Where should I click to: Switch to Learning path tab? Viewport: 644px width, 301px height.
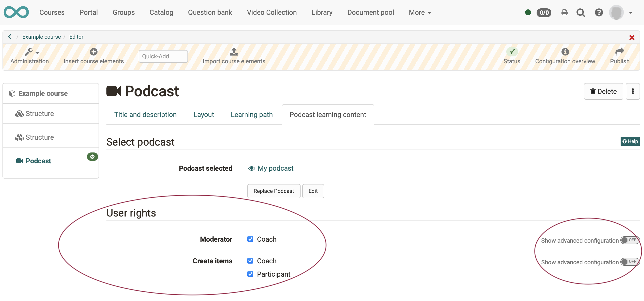click(x=251, y=115)
